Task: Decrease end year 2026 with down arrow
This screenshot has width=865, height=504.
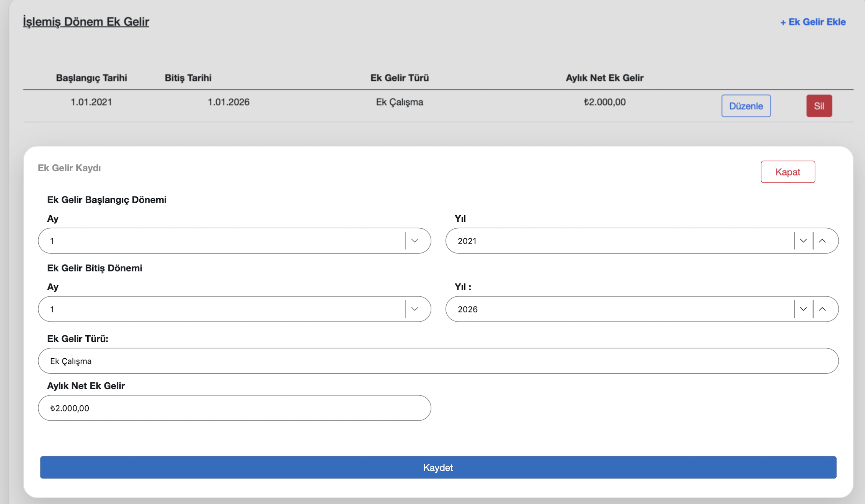Action: [803, 309]
